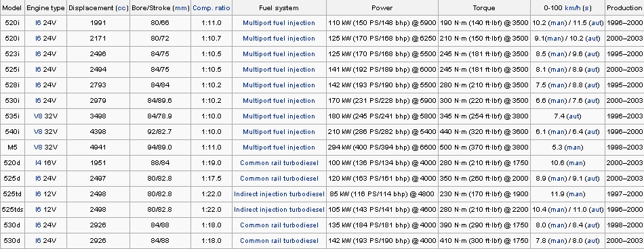The image size is (644, 249).
Task: Select the bore/stroke value 92/82.7
Action: tap(160, 132)
